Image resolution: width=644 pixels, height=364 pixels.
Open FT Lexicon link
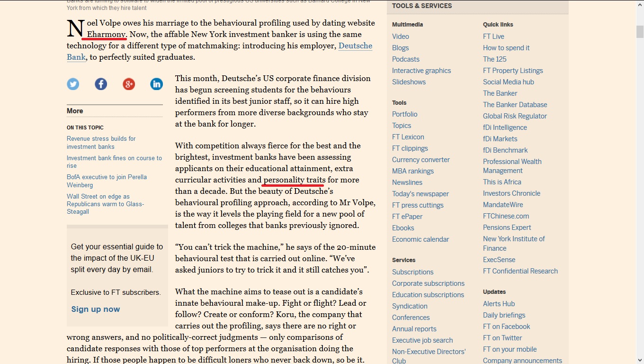[408, 137]
